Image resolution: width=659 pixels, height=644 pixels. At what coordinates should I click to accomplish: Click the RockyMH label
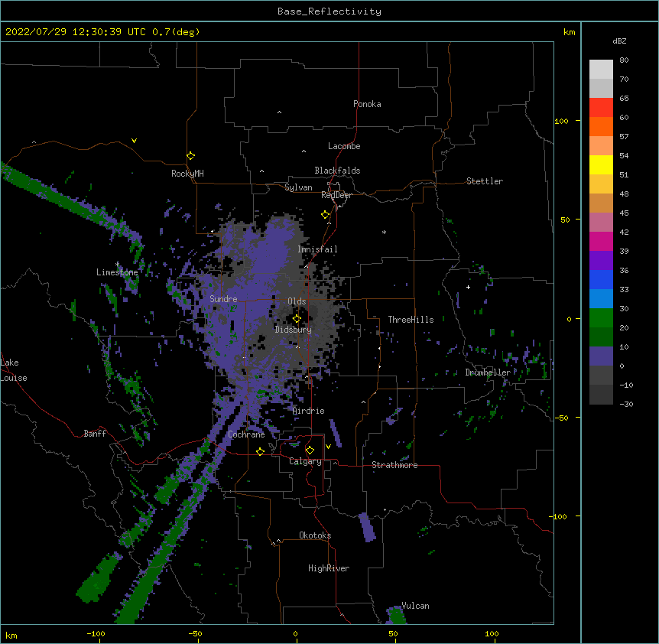(187, 174)
